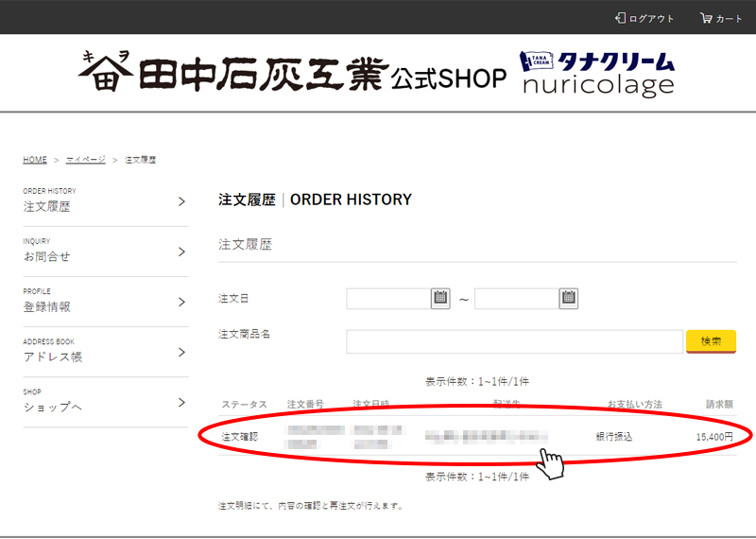The width and height of the screenshot is (756, 539).
Task: Open the 注文確認 order row for 15,400円
Action: click(476, 437)
